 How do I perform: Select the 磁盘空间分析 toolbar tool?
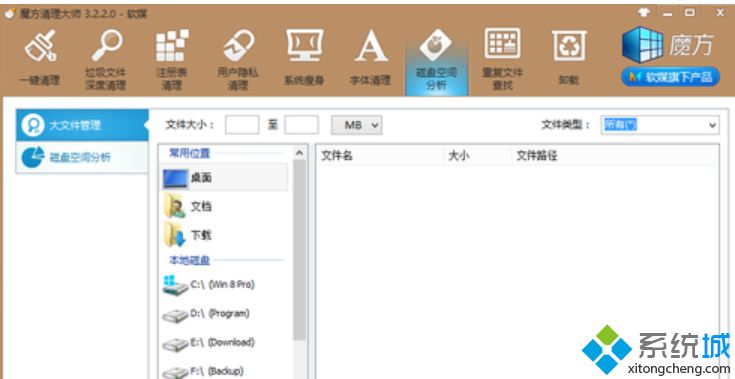(436, 61)
